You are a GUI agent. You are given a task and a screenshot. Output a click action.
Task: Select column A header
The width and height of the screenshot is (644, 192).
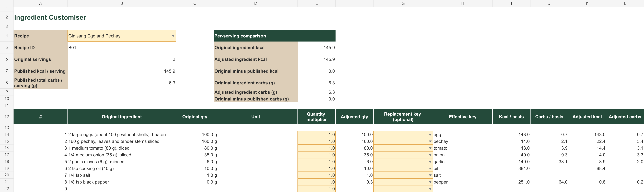pos(40,3)
